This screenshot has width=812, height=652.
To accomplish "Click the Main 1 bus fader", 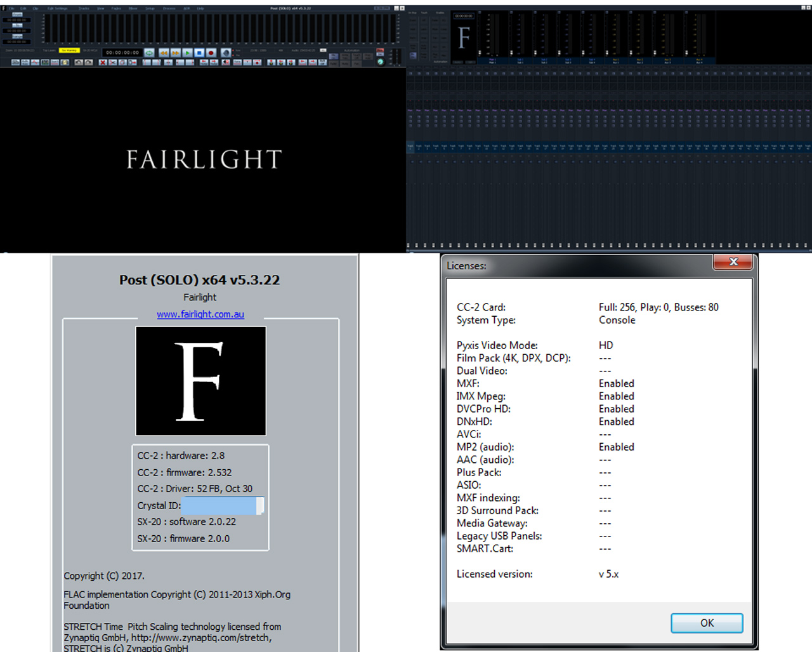I will (480, 52).
